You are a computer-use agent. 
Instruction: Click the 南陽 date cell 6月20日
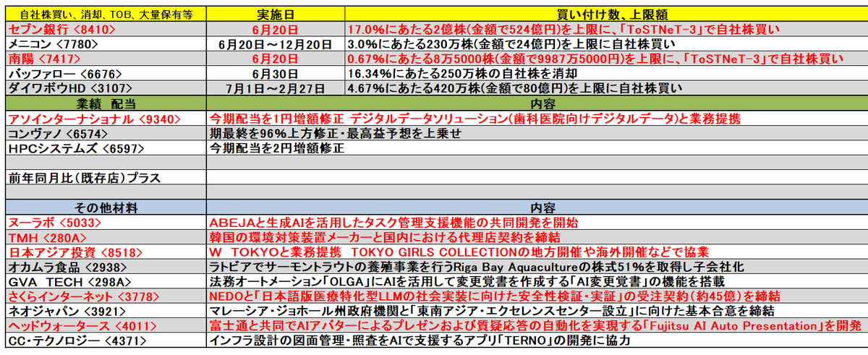point(276,59)
